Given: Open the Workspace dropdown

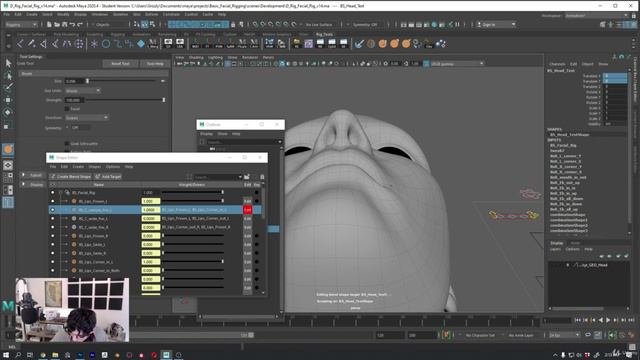Looking at the screenshot, I should (596, 16).
